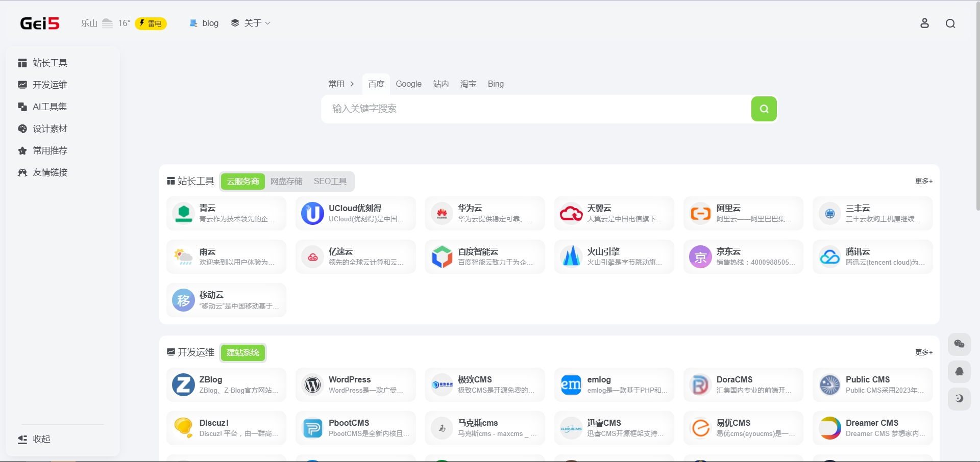Click the Public CMS logo icon
The width and height of the screenshot is (980, 462).
coord(829,384)
